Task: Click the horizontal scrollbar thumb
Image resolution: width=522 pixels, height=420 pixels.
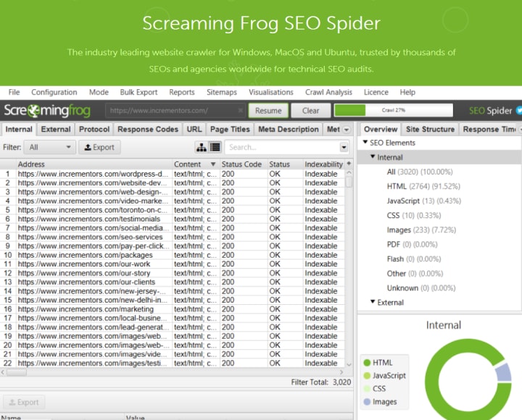Action: (16, 372)
